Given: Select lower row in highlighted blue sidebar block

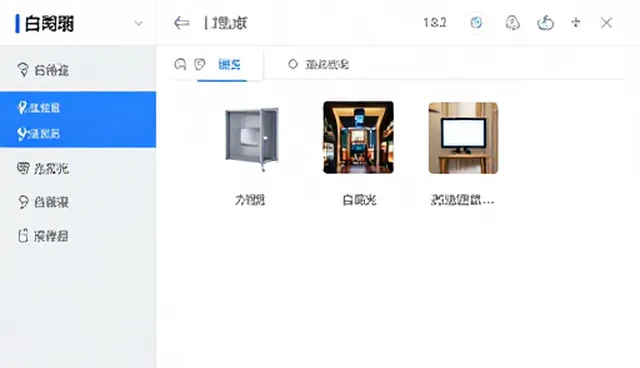Looking at the screenshot, I should [x=78, y=133].
